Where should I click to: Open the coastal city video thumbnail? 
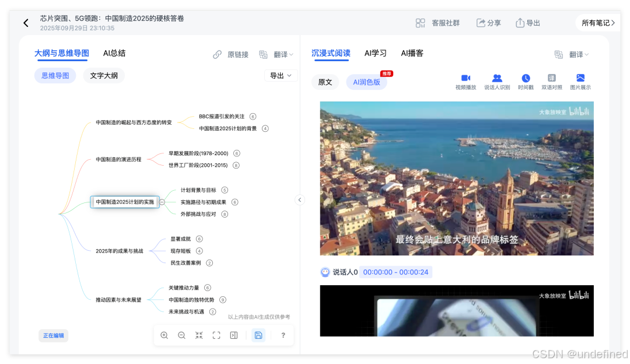point(457,178)
